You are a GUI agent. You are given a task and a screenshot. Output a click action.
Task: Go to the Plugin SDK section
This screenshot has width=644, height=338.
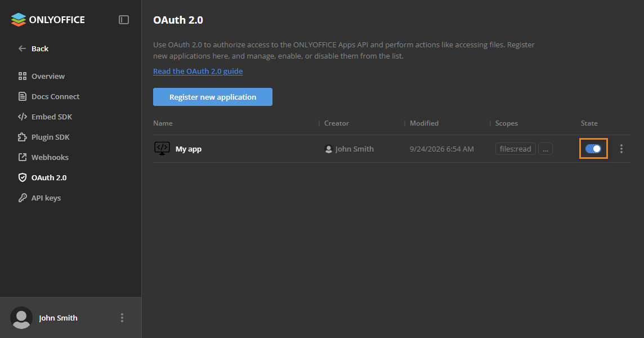(51, 137)
